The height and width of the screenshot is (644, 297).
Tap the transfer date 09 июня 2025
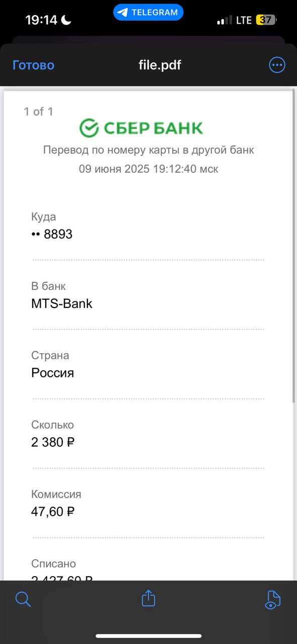coord(114,169)
